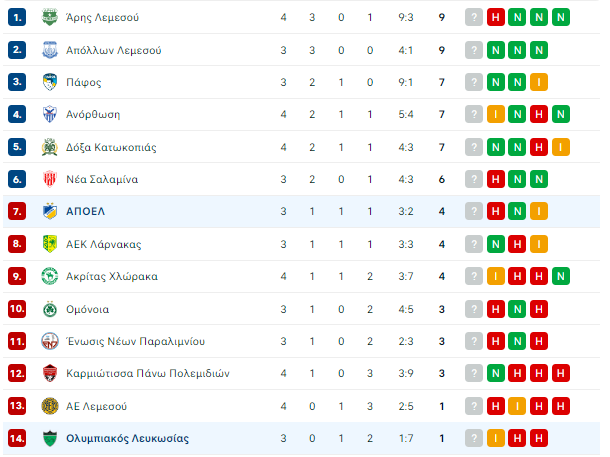The image size is (610, 457).
Task: Select the green N badge in Ακρίτας Χλώρακα row
Action: click(561, 276)
